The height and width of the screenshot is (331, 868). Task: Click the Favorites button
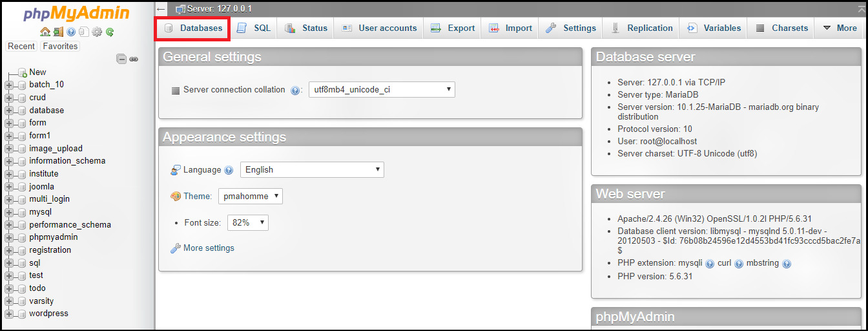60,47
